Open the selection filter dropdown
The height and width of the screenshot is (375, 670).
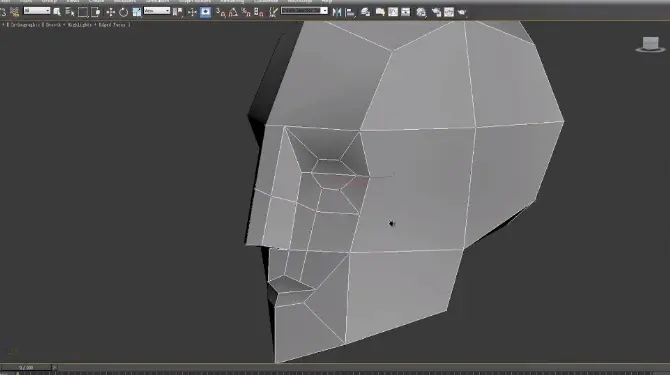coord(37,10)
